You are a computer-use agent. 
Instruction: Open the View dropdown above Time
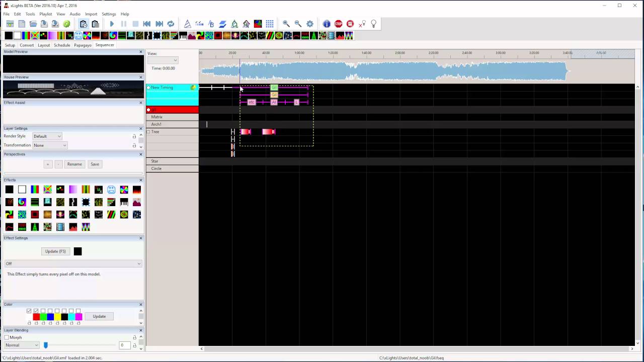(163, 60)
